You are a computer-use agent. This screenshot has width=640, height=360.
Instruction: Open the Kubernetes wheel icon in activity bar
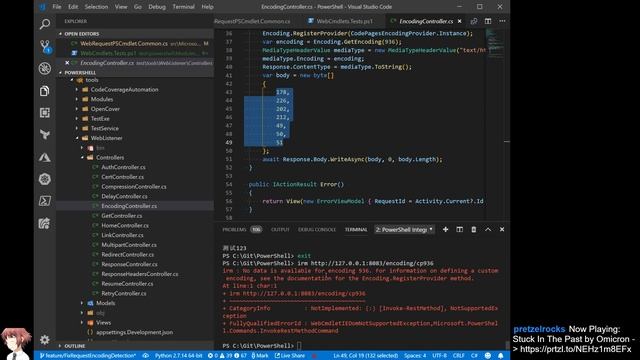45,179
